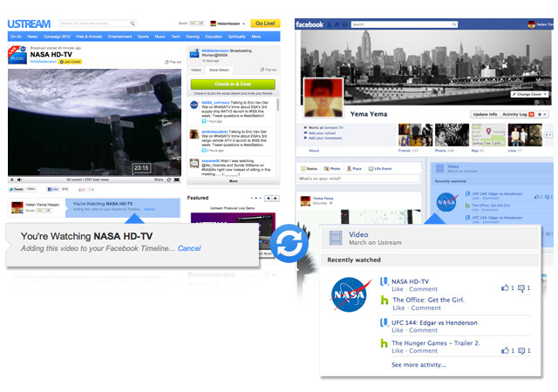Screen dimensions: 558x392
Task: Click Comment under enlarged The Office entry
Action: tap(425, 308)
